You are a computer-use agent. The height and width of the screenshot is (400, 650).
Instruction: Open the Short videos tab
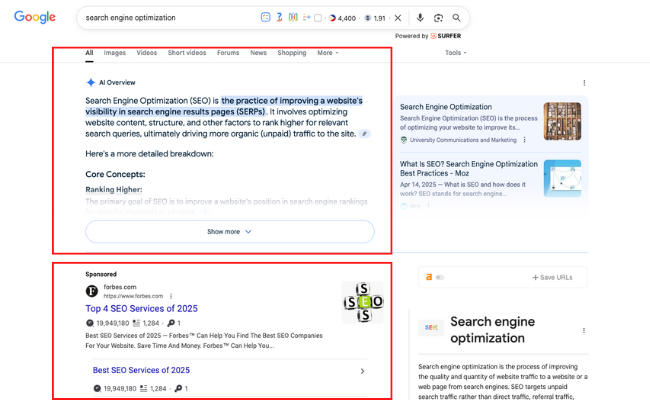point(187,53)
